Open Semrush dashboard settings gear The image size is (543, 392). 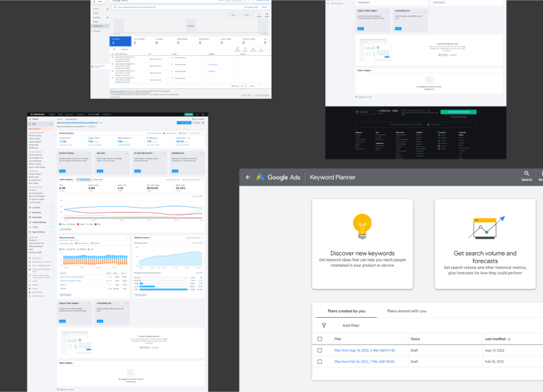click(204, 122)
